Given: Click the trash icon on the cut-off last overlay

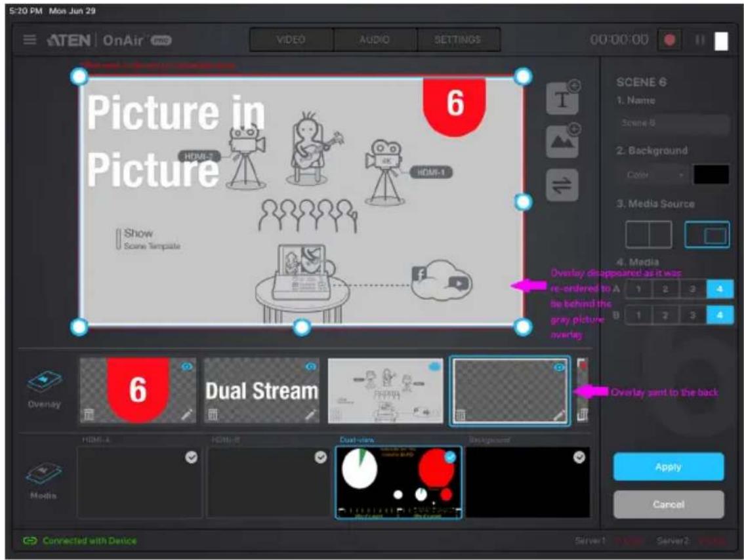Looking at the screenshot, I should click(583, 414).
